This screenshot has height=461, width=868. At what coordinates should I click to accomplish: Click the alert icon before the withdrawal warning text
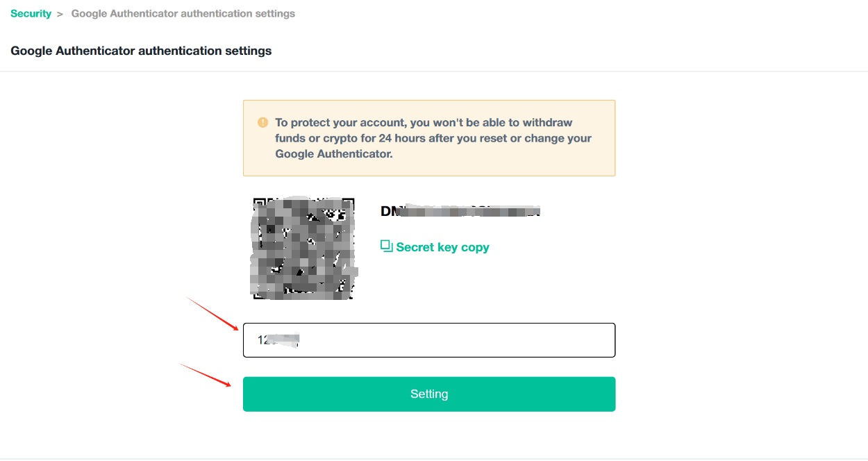coord(262,121)
